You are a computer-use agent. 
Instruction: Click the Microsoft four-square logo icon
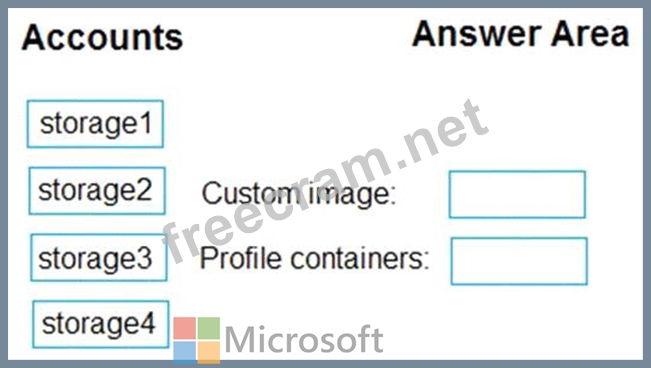coord(197,340)
